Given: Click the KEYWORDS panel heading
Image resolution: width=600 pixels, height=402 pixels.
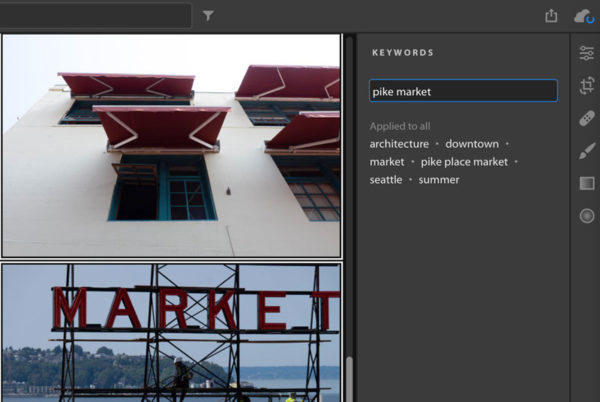Looking at the screenshot, I should (x=403, y=53).
